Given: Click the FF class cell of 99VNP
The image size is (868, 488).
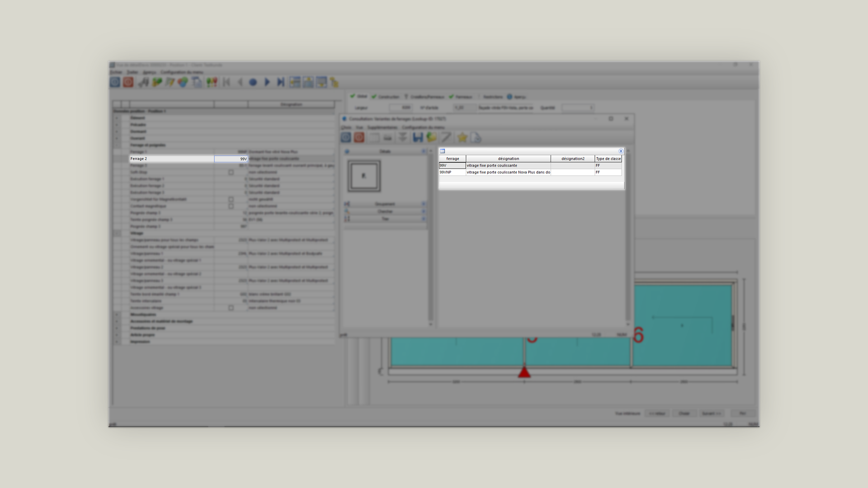Looking at the screenshot, I should (608, 172).
